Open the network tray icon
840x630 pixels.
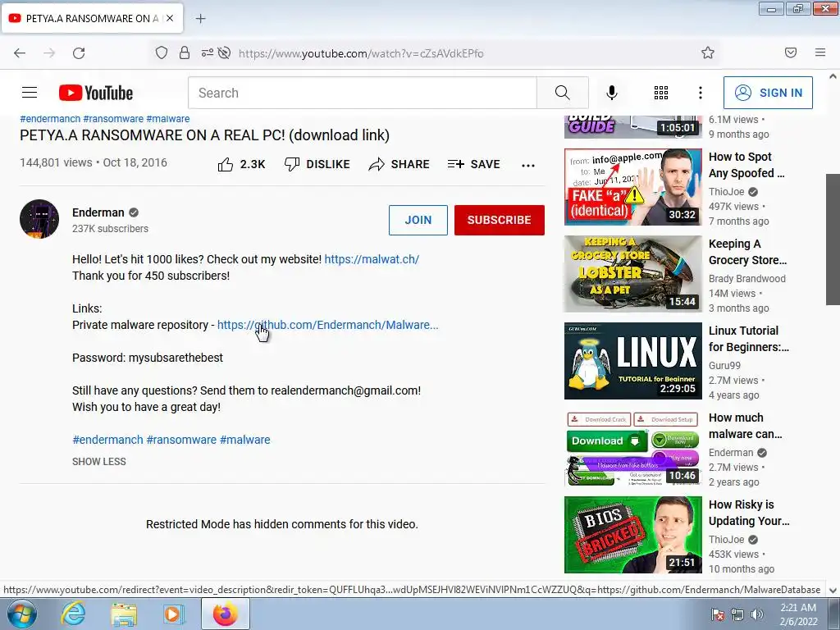[x=737, y=614]
